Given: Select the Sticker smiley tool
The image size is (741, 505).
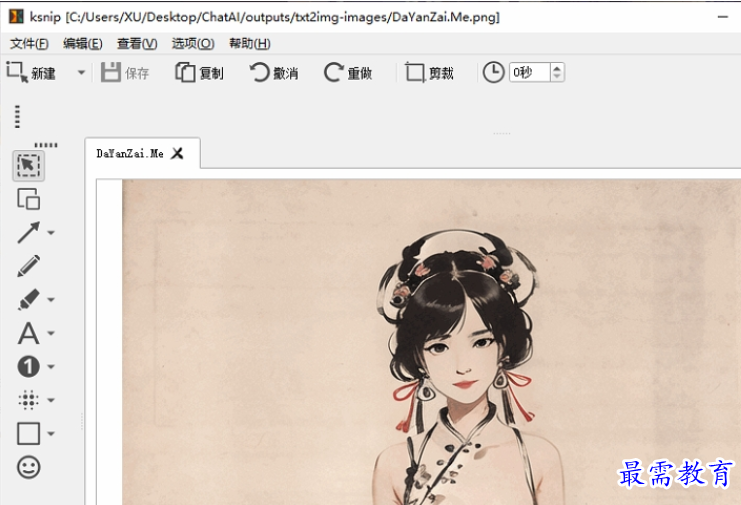Looking at the screenshot, I should click(x=28, y=467).
